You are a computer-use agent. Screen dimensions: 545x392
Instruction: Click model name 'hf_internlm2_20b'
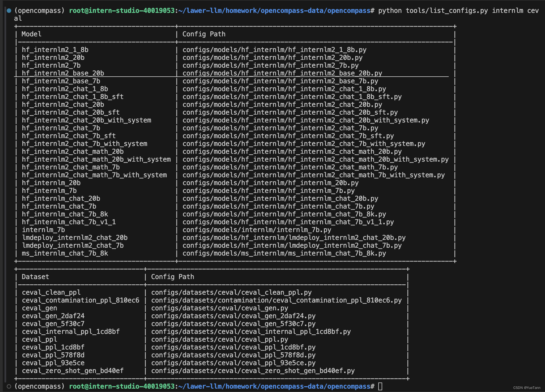point(53,58)
